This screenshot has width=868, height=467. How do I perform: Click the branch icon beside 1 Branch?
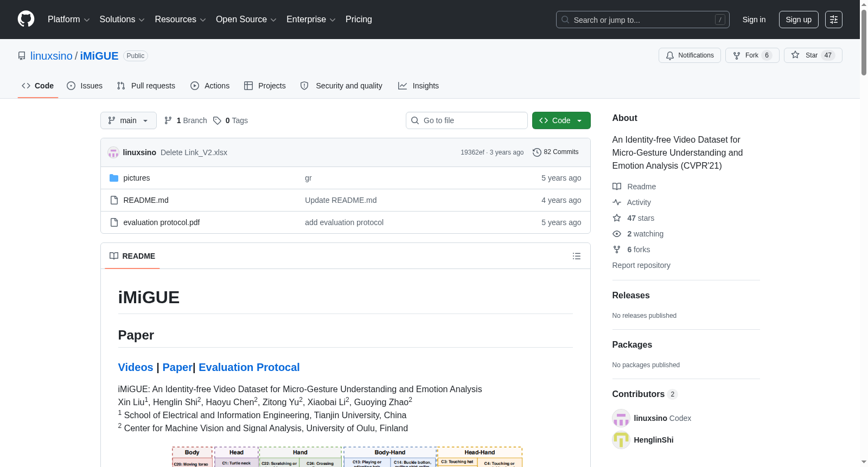[168, 120]
